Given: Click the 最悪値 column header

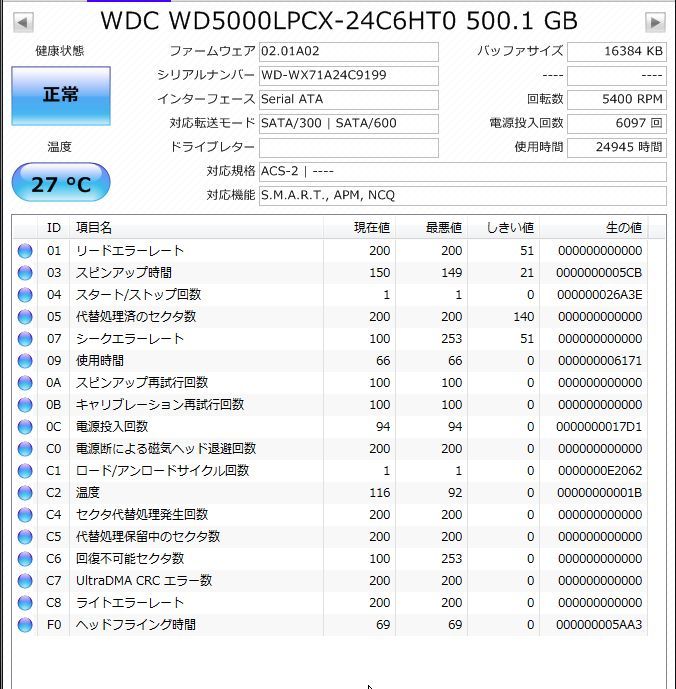Looking at the screenshot, I should [x=432, y=228].
